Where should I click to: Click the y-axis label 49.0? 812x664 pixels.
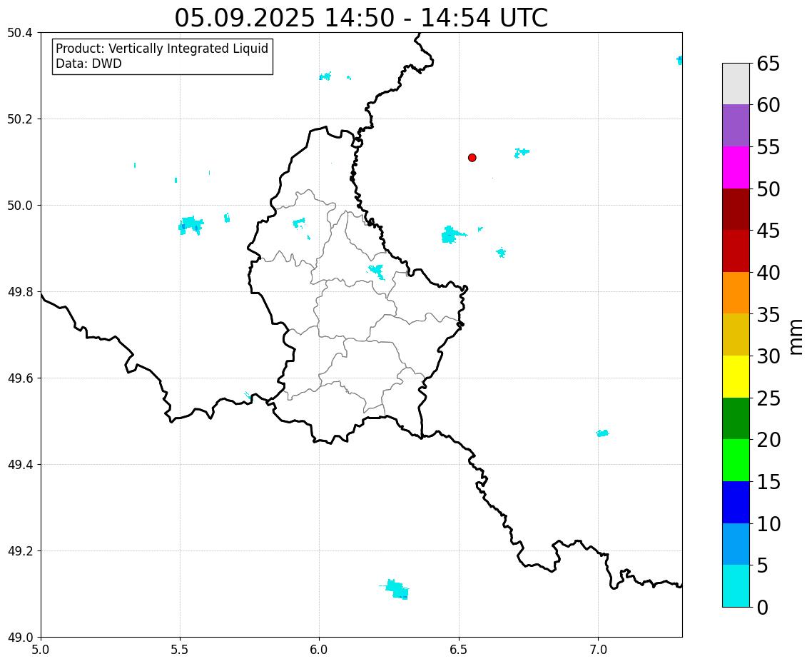click(x=20, y=637)
